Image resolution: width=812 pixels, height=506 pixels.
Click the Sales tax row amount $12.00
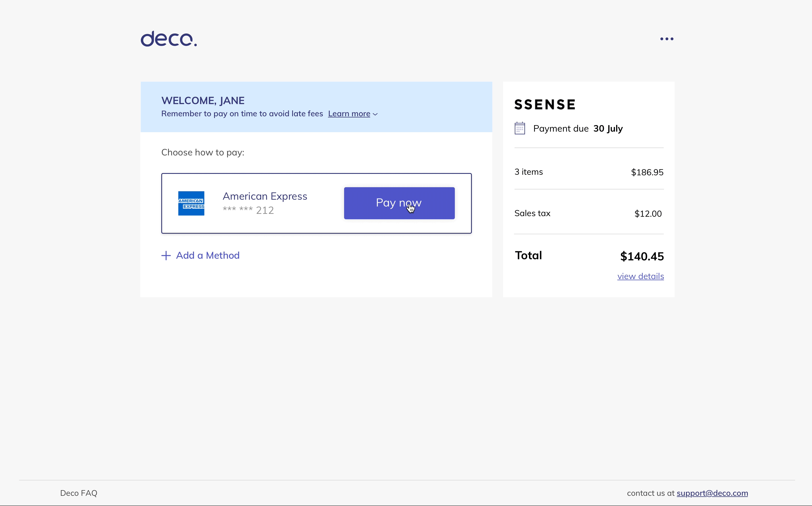(648, 214)
